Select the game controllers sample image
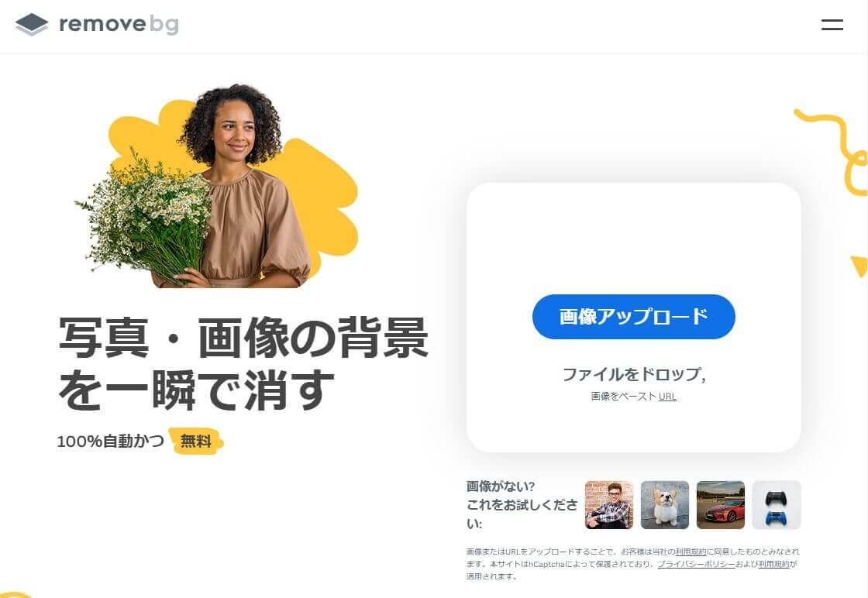This screenshot has width=868, height=598. click(x=776, y=504)
